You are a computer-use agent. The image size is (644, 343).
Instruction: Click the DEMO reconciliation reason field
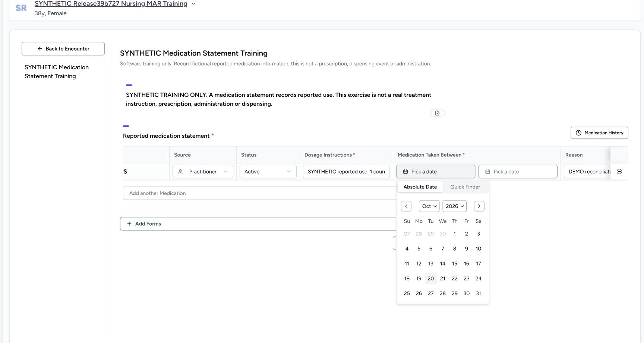pyautogui.click(x=587, y=172)
